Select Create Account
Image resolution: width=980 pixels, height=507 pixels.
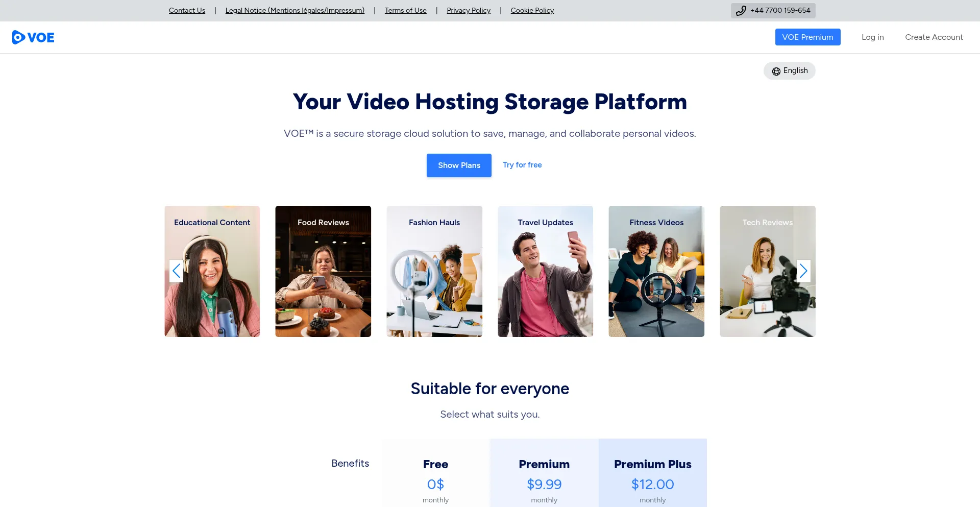pos(934,37)
